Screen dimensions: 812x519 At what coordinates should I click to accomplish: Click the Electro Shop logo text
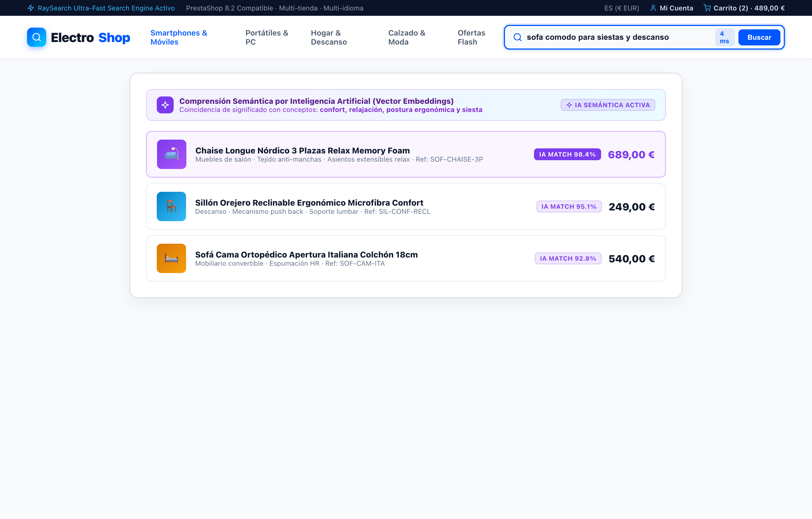click(91, 38)
